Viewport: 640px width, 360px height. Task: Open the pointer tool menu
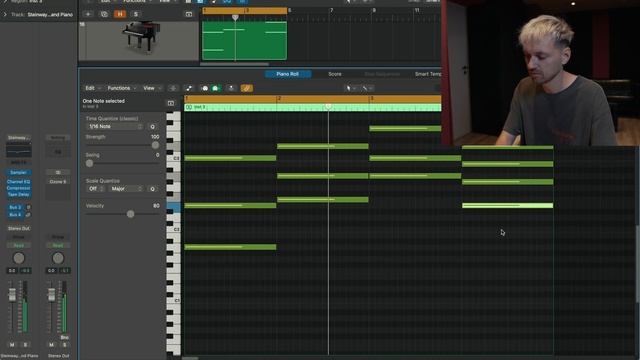point(351,88)
